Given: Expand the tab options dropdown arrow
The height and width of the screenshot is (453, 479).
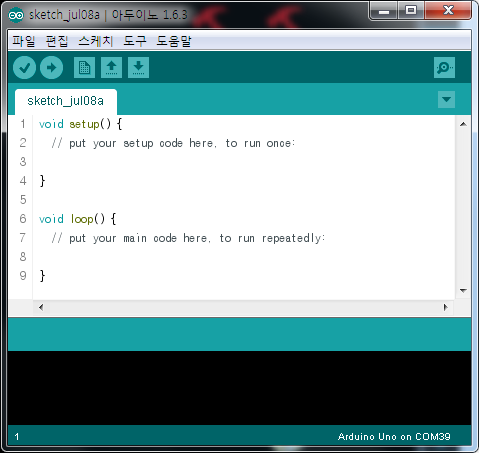Looking at the screenshot, I should 446,99.
